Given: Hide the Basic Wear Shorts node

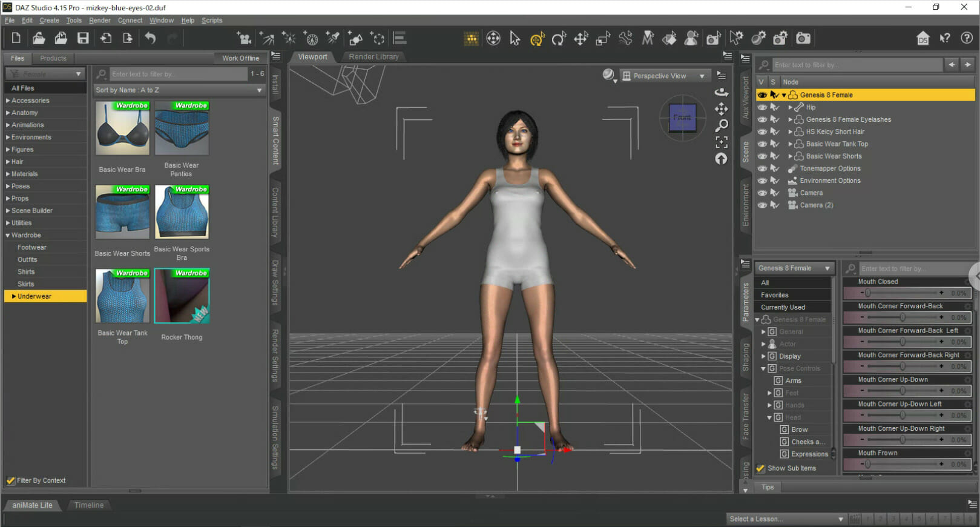Looking at the screenshot, I should pyautogui.click(x=762, y=156).
